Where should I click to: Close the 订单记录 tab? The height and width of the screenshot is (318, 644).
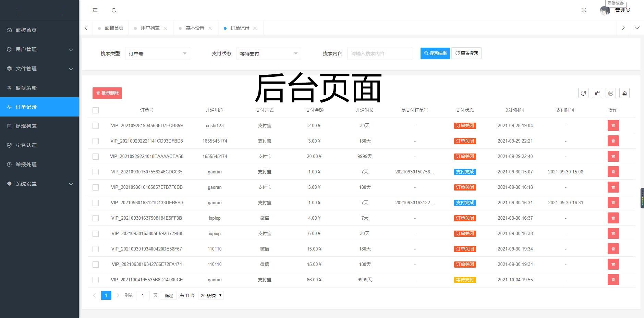tap(255, 28)
